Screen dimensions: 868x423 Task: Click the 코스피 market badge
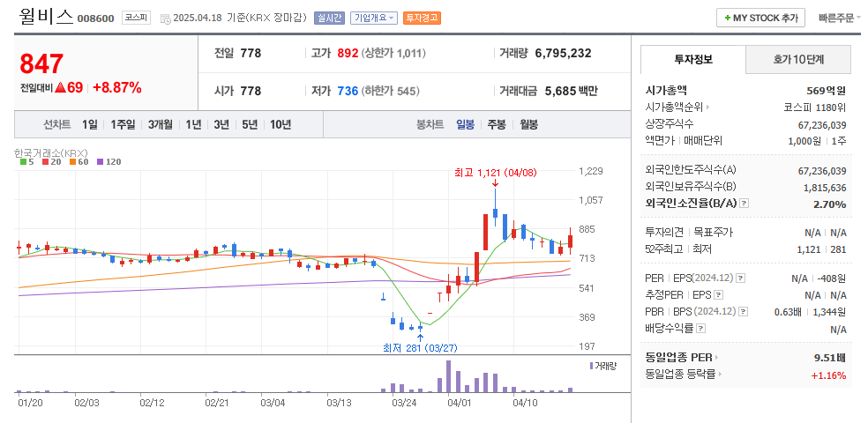[x=136, y=18]
